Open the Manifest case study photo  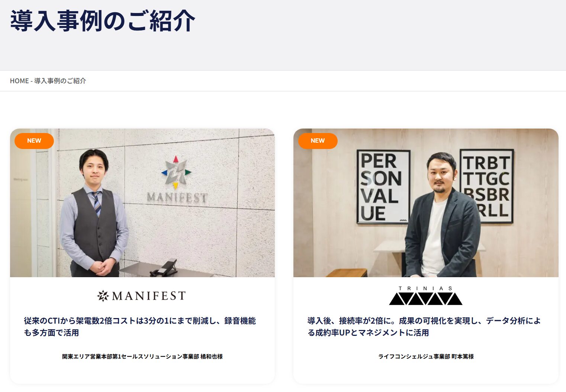[x=142, y=203]
